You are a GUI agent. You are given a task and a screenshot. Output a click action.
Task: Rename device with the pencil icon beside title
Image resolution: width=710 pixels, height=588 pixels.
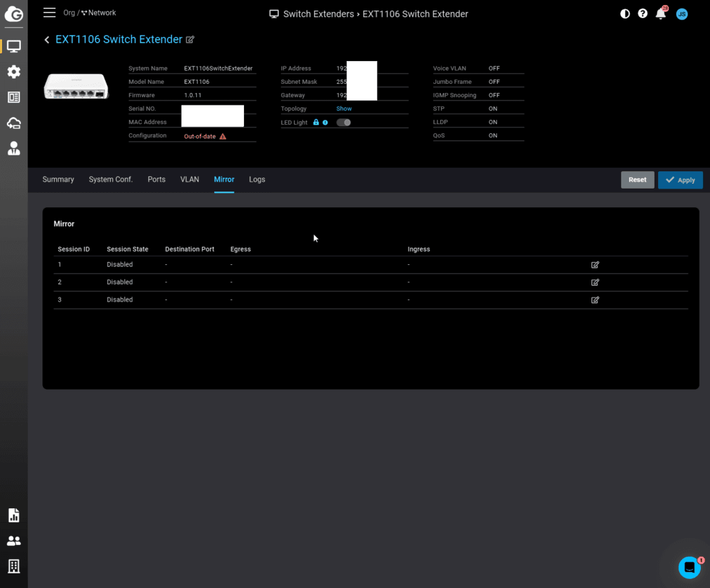pyautogui.click(x=190, y=40)
